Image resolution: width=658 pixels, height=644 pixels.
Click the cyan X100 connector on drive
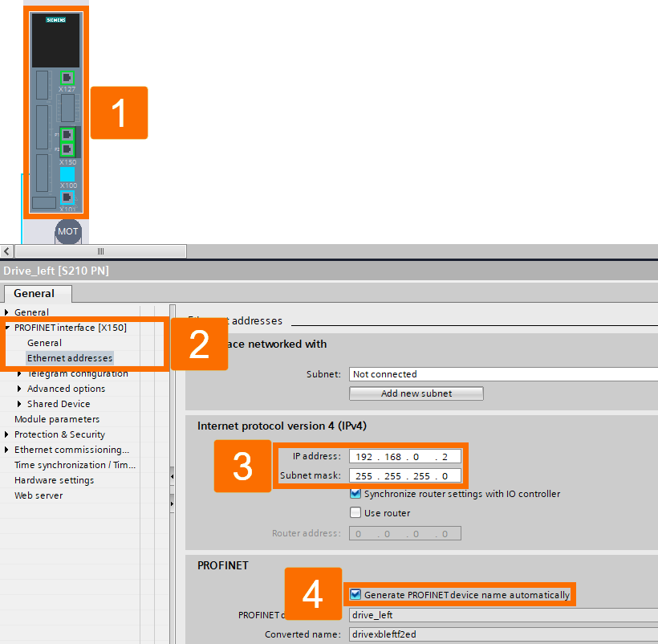pyautogui.click(x=67, y=174)
